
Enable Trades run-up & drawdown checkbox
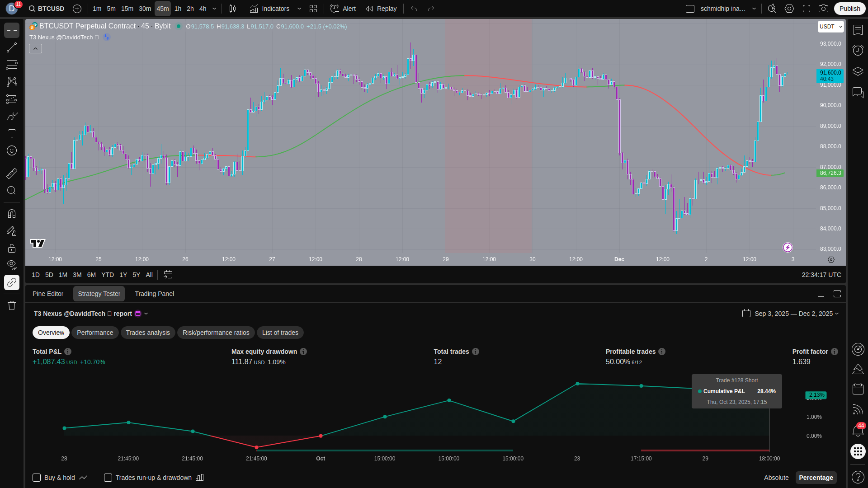click(x=108, y=478)
